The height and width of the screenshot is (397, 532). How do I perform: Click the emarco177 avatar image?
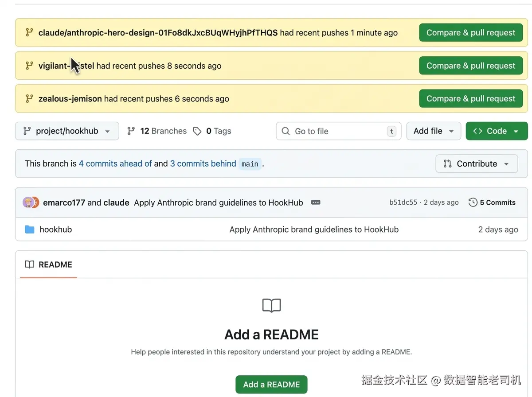[x=28, y=202]
